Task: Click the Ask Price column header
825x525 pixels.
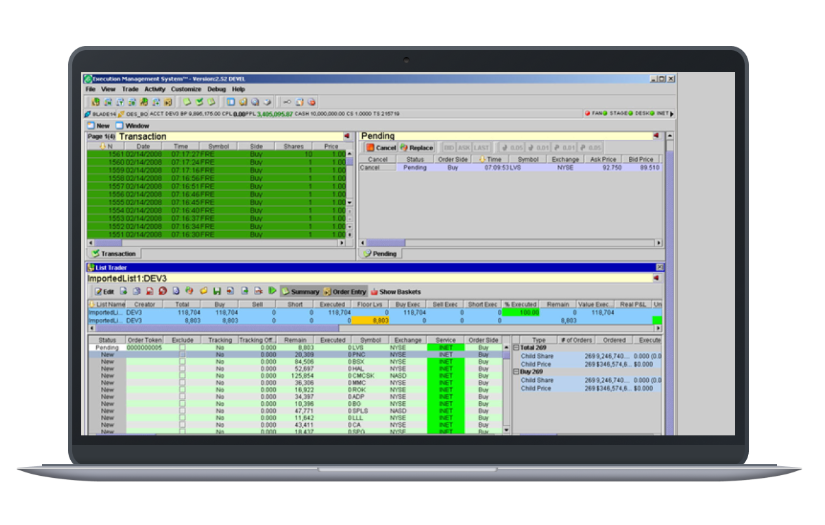Action: [603, 159]
